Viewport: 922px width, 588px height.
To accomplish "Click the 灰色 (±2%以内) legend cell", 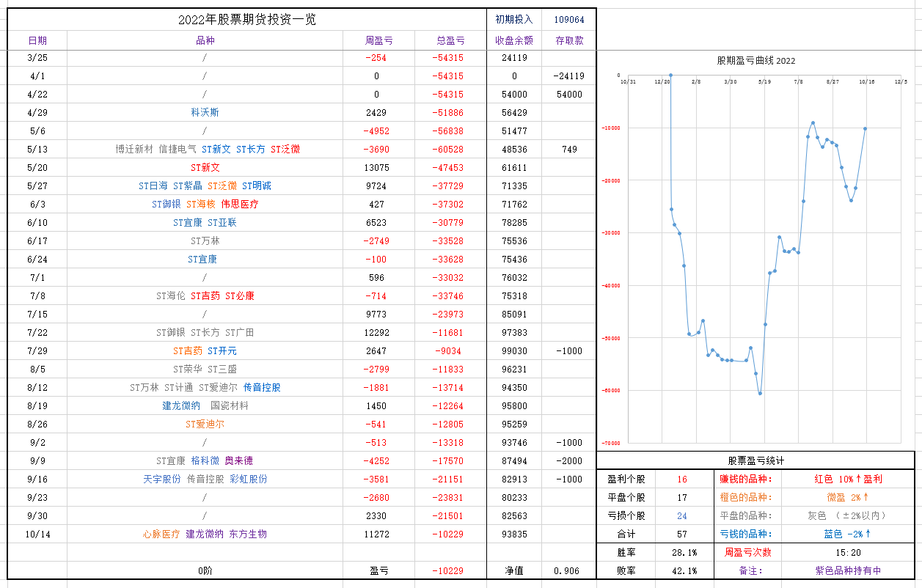I will (849, 515).
